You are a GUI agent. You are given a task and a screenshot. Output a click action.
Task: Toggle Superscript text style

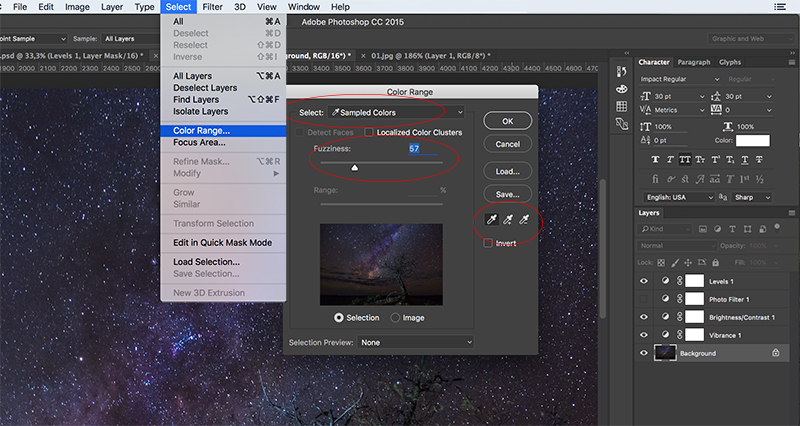click(x=715, y=160)
